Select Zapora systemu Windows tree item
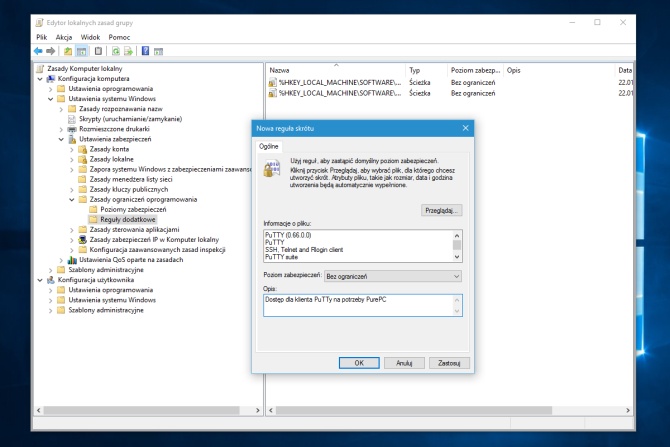This screenshot has width=670, height=447. pyautogui.click(x=170, y=169)
